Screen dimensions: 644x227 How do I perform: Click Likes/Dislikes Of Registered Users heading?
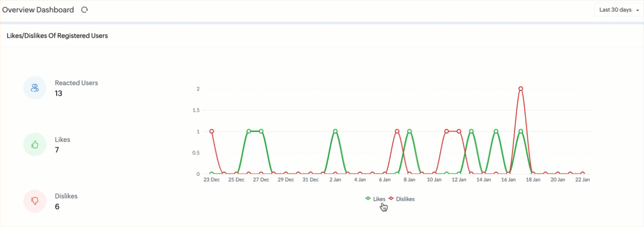click(57, 36)
